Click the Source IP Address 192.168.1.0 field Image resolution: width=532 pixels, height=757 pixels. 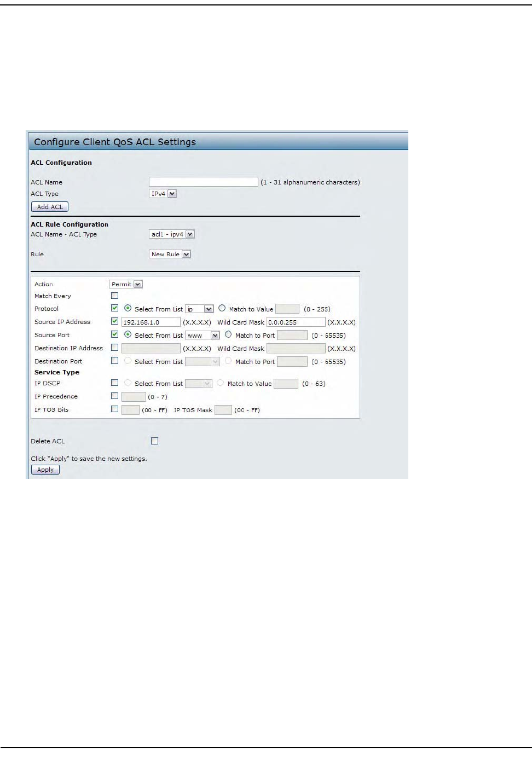151,322
